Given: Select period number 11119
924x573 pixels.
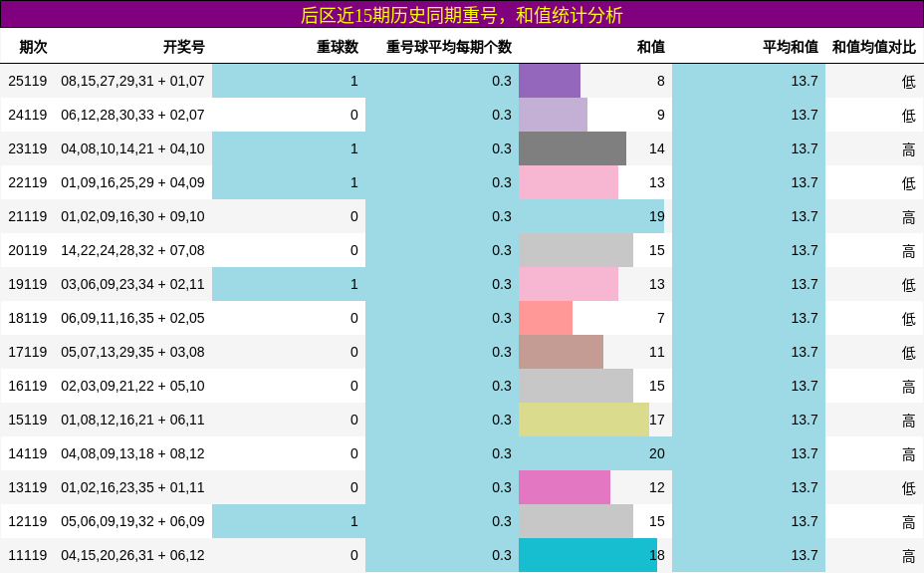Looking at the screenshot, I should tap(28, 555).
